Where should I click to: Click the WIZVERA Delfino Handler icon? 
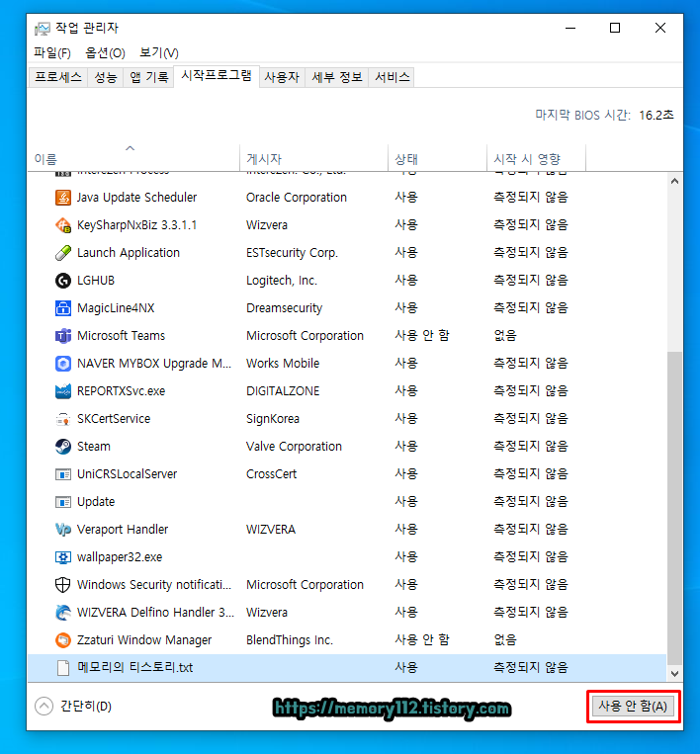point(63,613)
